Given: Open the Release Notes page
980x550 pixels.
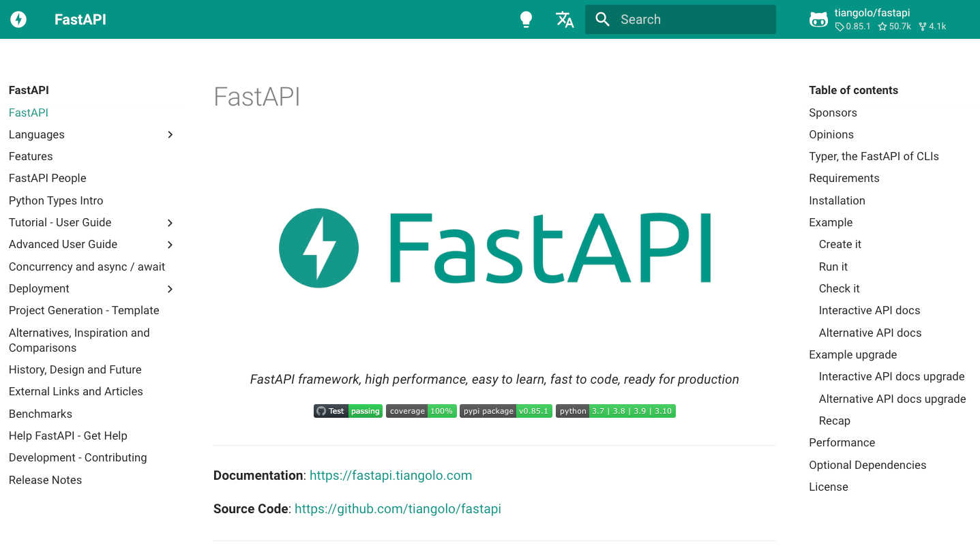Looking at the screenshot, I should coord(45,480).
